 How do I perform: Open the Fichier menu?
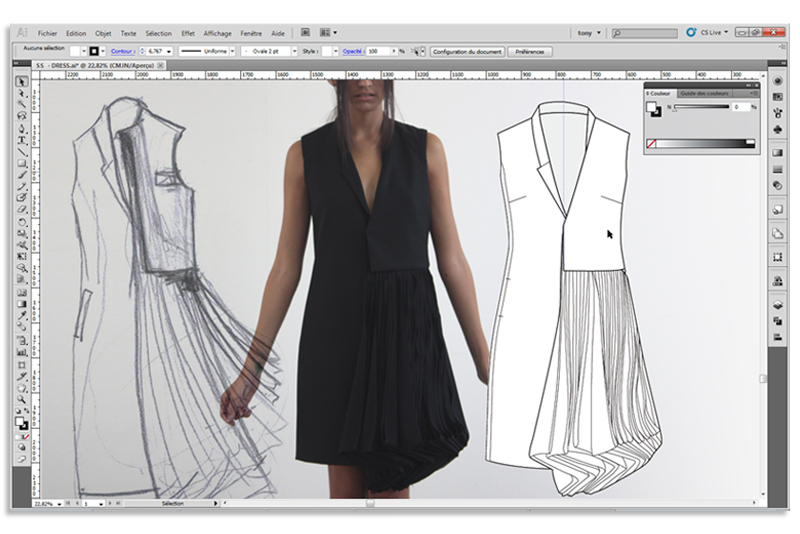(47, 33)
